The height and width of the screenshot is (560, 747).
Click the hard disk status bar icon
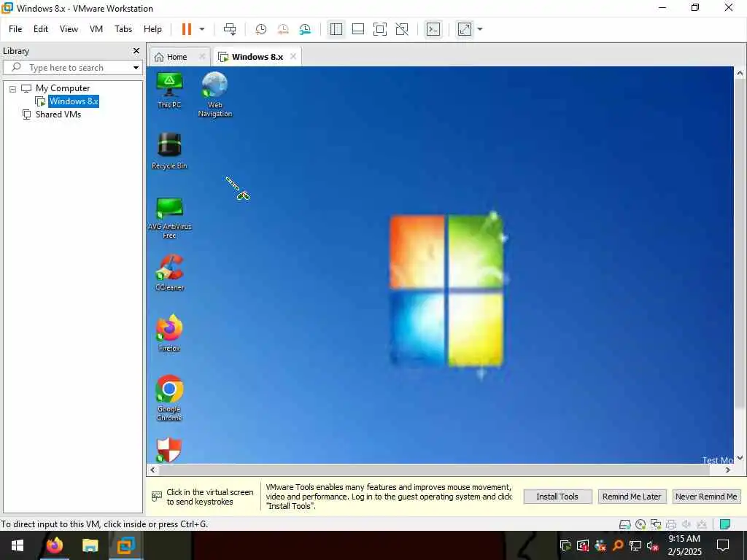coord(624,524)
